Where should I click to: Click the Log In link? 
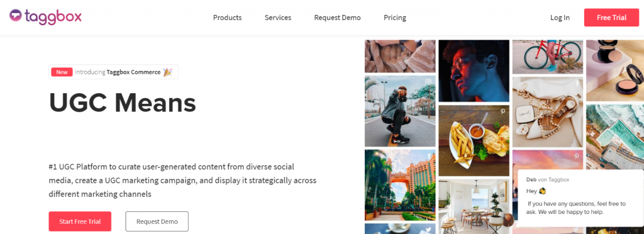coord(560,18)
